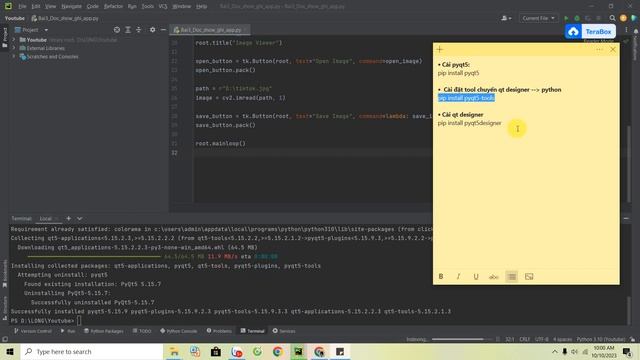Viewport: 640px width, 360px height.
Task: Open a new terminal tab with plus
Action: (x=69, y=218)
